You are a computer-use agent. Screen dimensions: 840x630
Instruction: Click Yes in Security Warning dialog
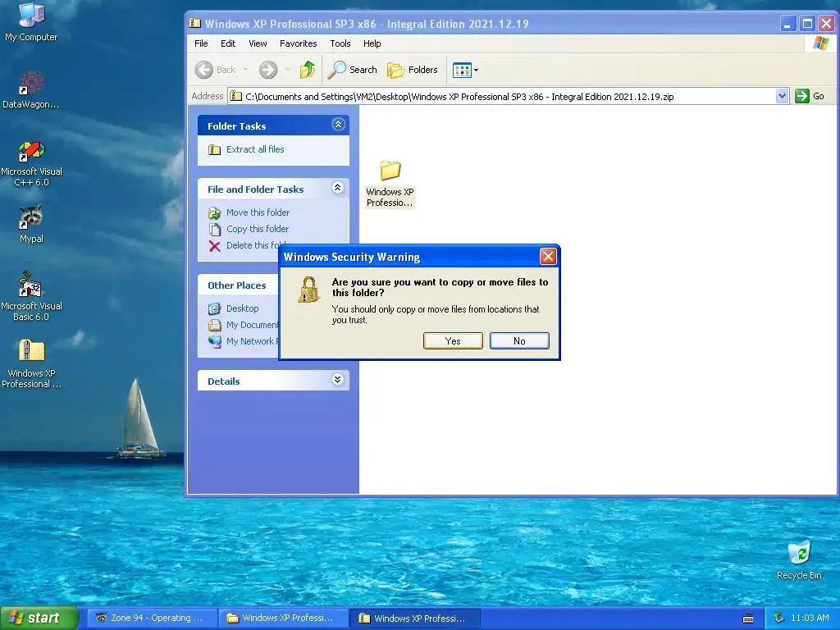pos(453,340)
